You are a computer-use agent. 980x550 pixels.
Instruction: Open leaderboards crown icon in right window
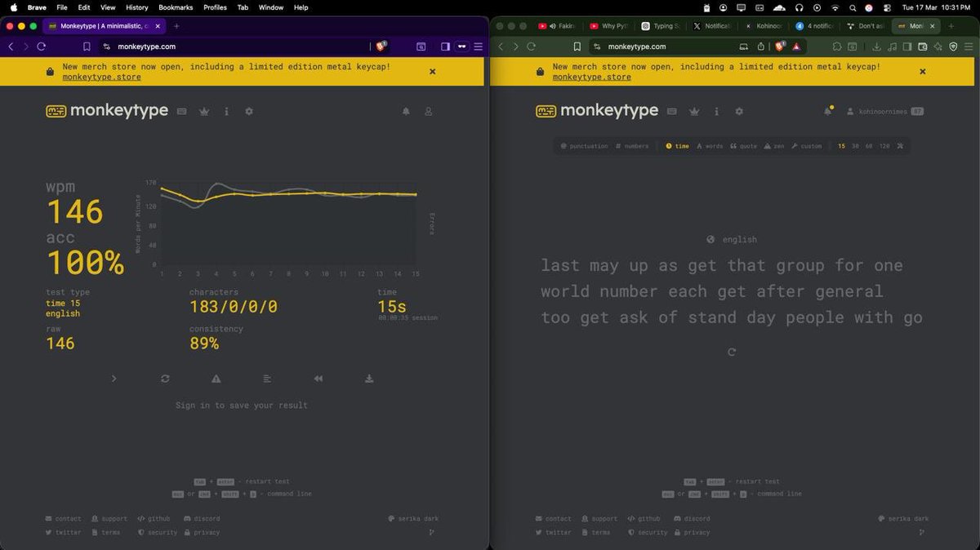click(x=694, y=111)
